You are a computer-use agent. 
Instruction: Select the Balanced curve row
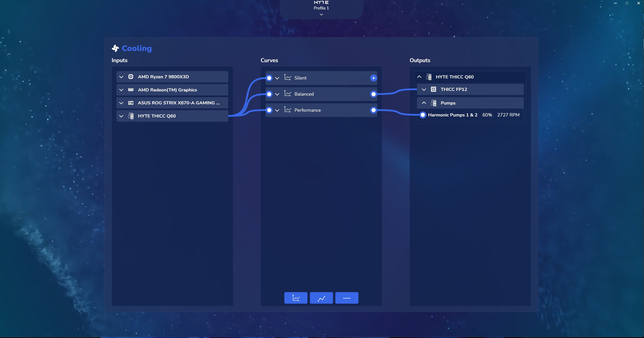coord(325,94)
